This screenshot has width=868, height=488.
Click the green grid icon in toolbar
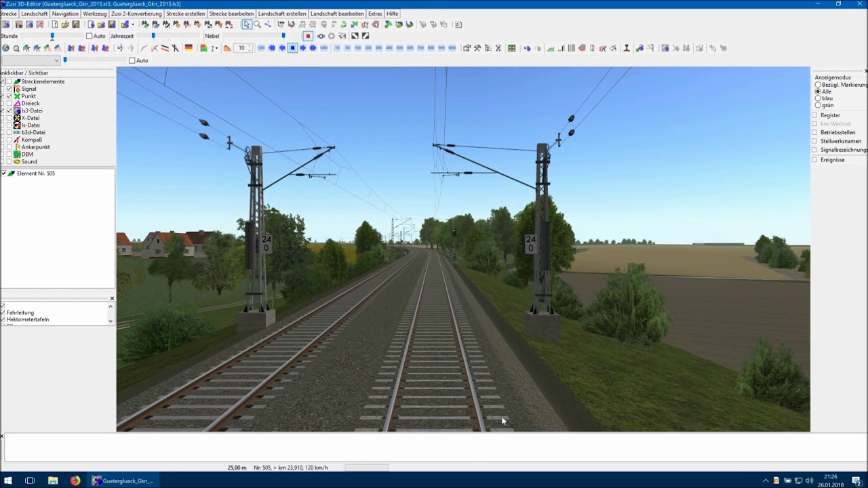512,48
